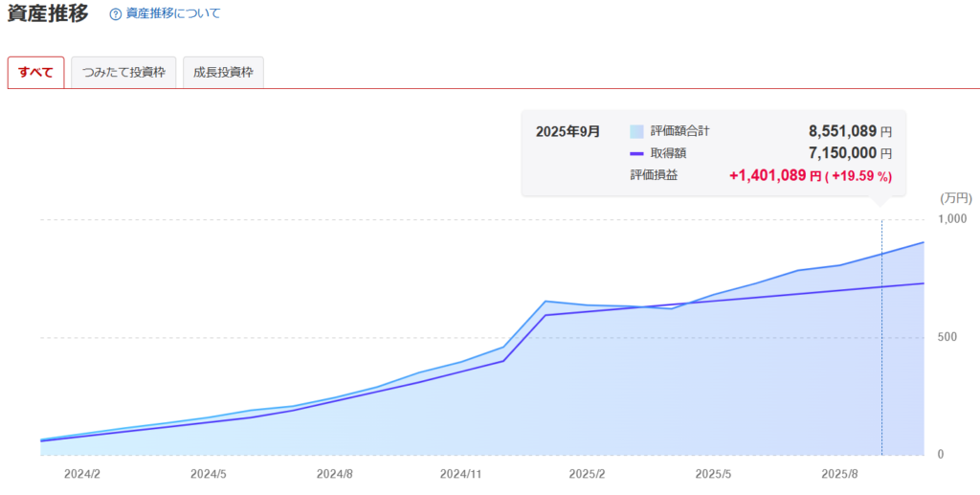Click the 8,551,089 円 valuation total value
The image size is (980, 495).
(x=851, y=131)
